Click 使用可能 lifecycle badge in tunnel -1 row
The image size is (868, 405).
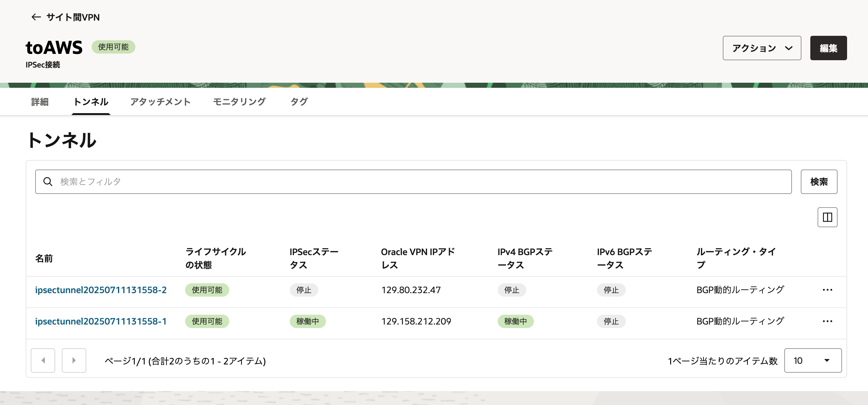pos(207,321)
